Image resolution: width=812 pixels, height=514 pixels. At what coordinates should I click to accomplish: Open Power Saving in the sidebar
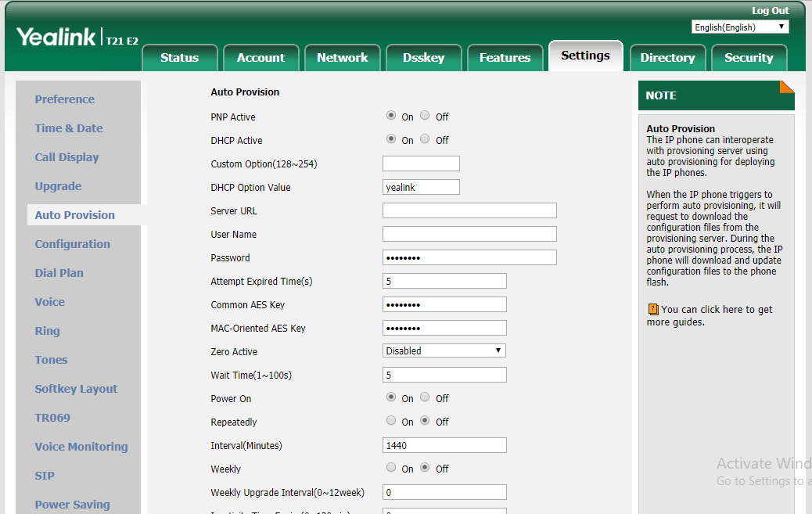[x=73, y=505]
